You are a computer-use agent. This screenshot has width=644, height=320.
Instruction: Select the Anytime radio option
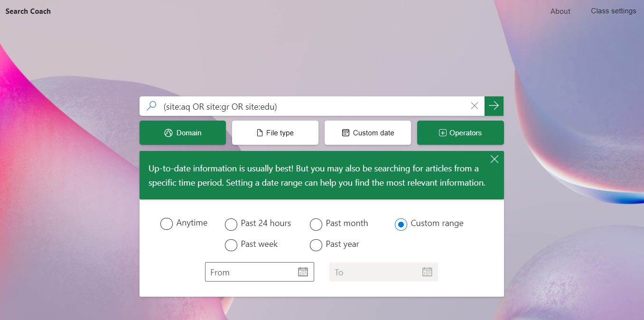tap(167, 224)
